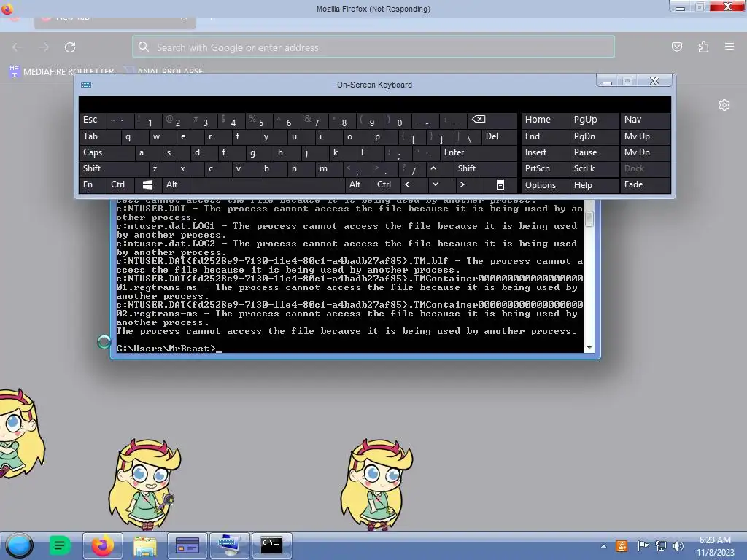Open On-Screen Keyboard Options
The image size is (747, 560).
544,185
